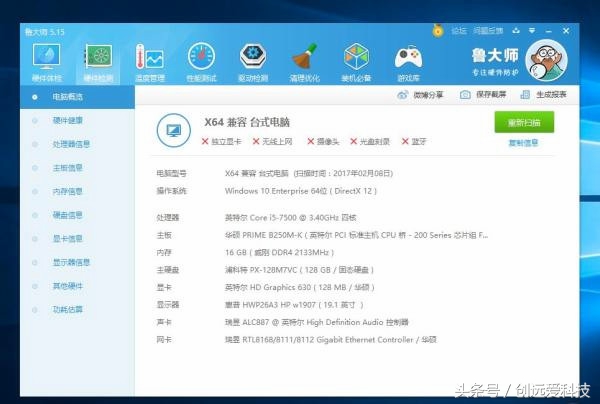Click the computer monitor icon beside X64 title
Viewport: 600px width, 404px height.
click(x=173, y=130)
